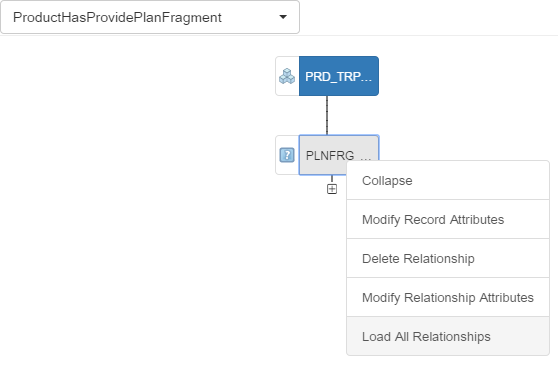Click the blue question mark icon
This screenshot has width=558, height=367.
click(x=287, y=155)
